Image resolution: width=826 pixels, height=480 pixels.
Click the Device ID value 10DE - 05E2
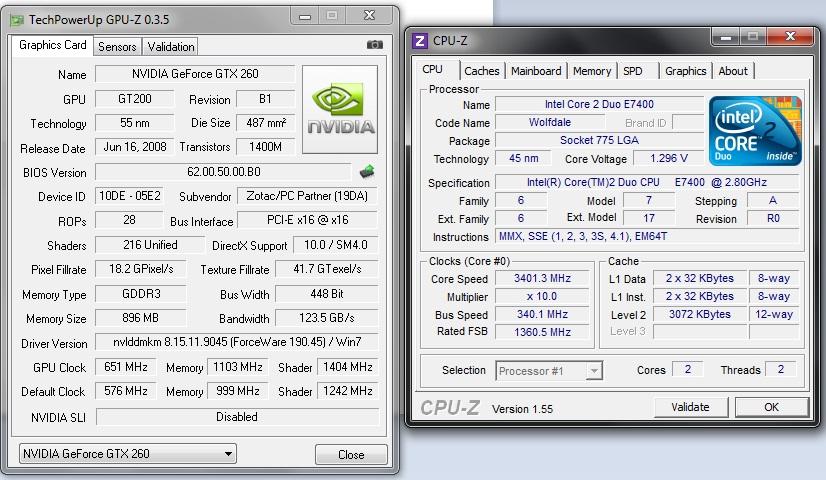point(130,196)
